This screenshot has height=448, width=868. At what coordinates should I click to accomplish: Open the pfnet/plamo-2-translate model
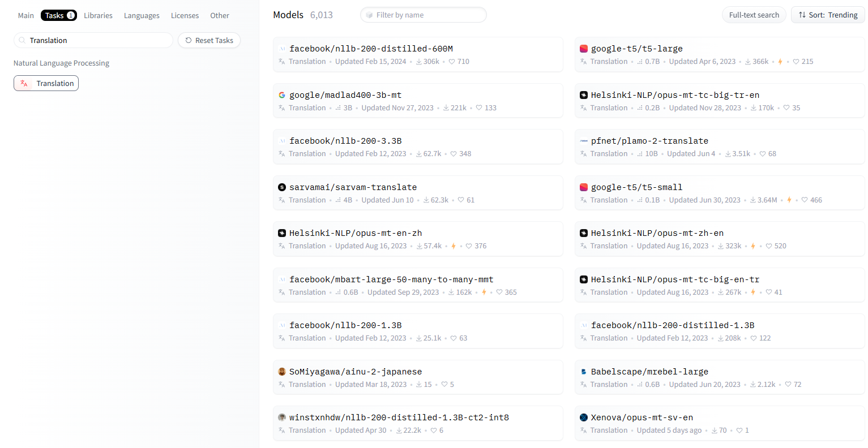click(720, 147)
